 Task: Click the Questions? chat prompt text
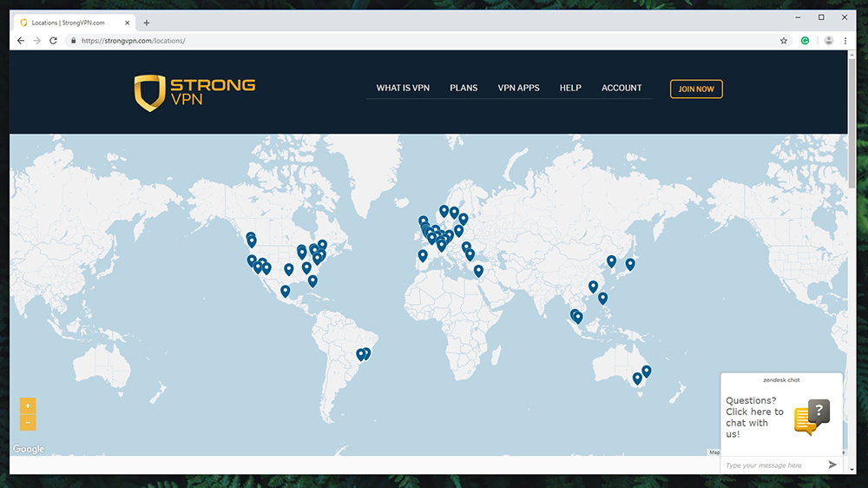point(754,417)
